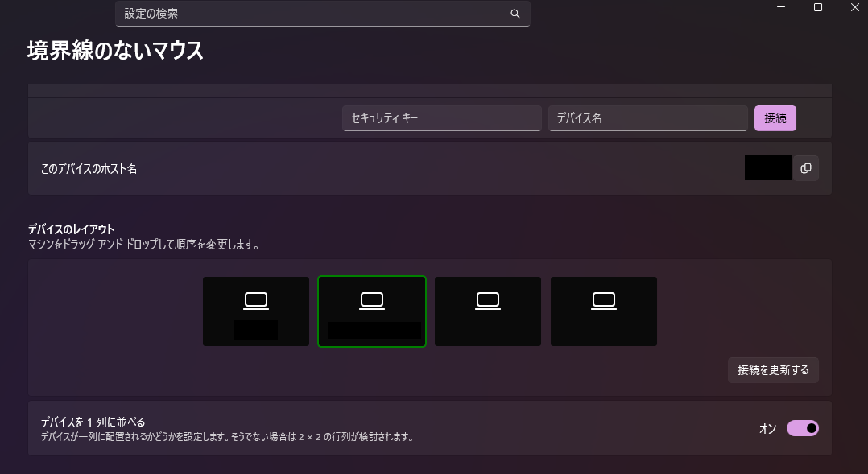The height and width of the screenshot is (474, 868).
Task: Minimize the settings window
Action: (781, 7)
